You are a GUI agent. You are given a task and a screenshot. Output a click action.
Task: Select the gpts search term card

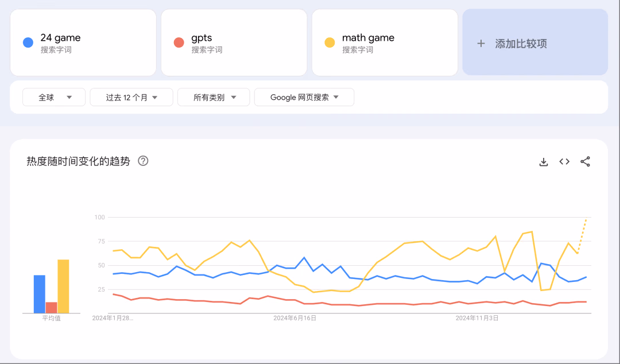(234, 42)
